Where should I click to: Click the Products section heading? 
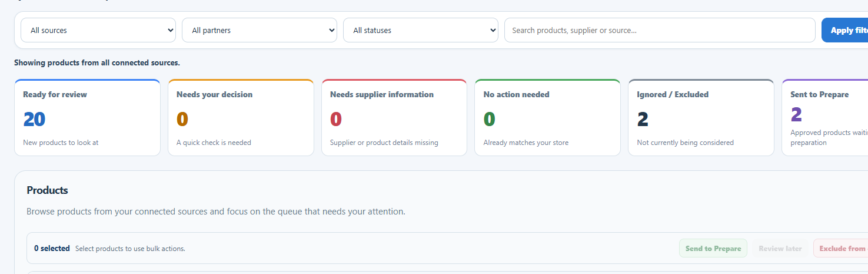[x=47, y=190]
